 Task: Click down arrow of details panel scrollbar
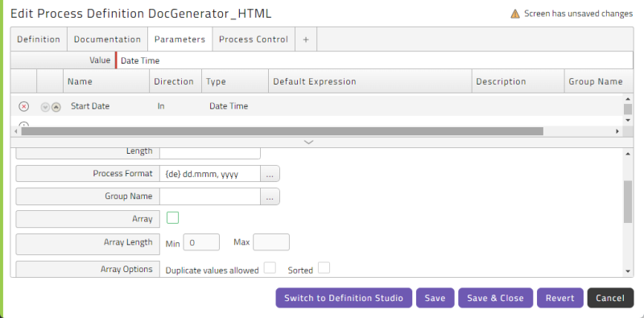pos(628,271)
